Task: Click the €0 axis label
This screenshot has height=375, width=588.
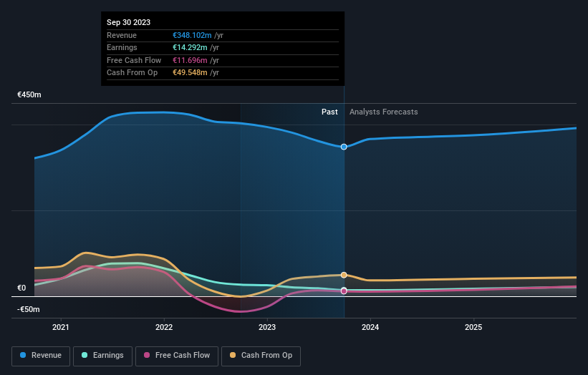Action: 21,288
